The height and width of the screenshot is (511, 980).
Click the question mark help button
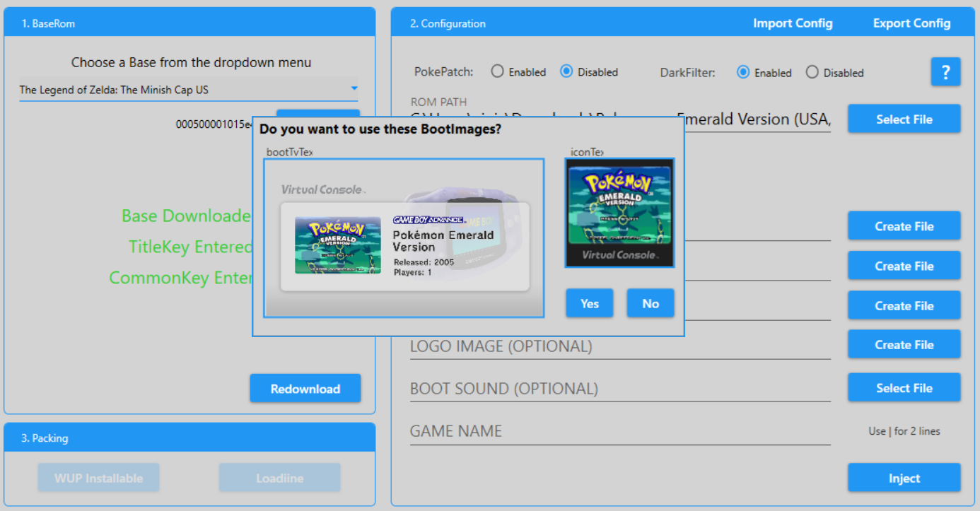tap(945, 72)
